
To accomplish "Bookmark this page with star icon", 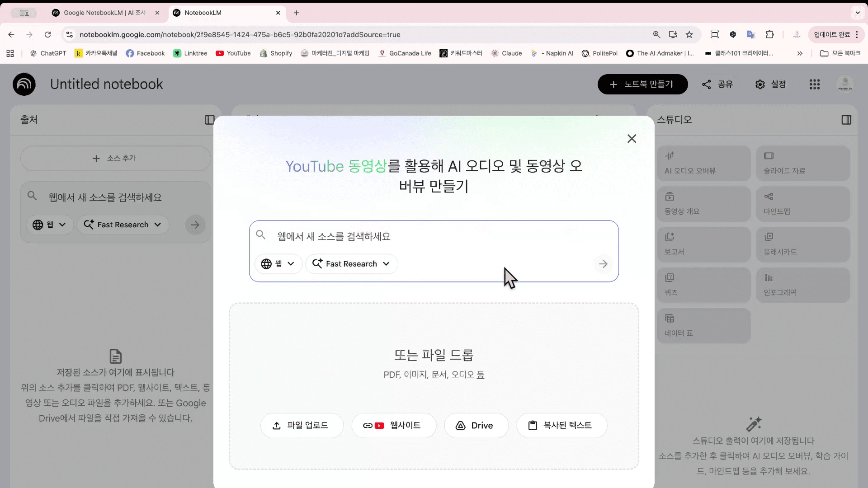I will point(689,35).
